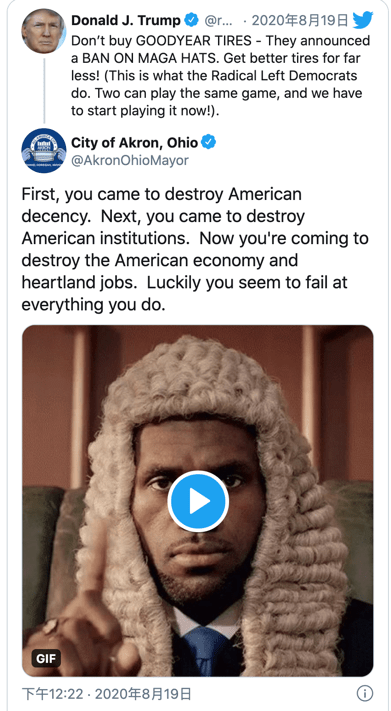Click City of Akron's verified badge

point(209,142)
